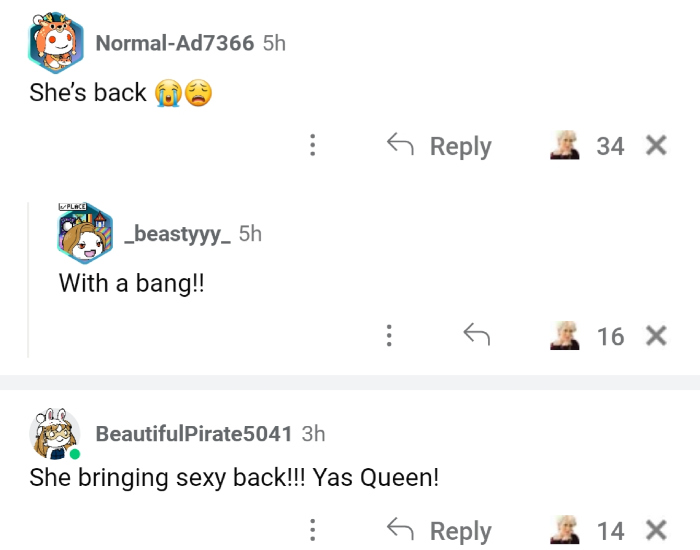
Task: Collapse thread using the vertical line
Action: 28,280
